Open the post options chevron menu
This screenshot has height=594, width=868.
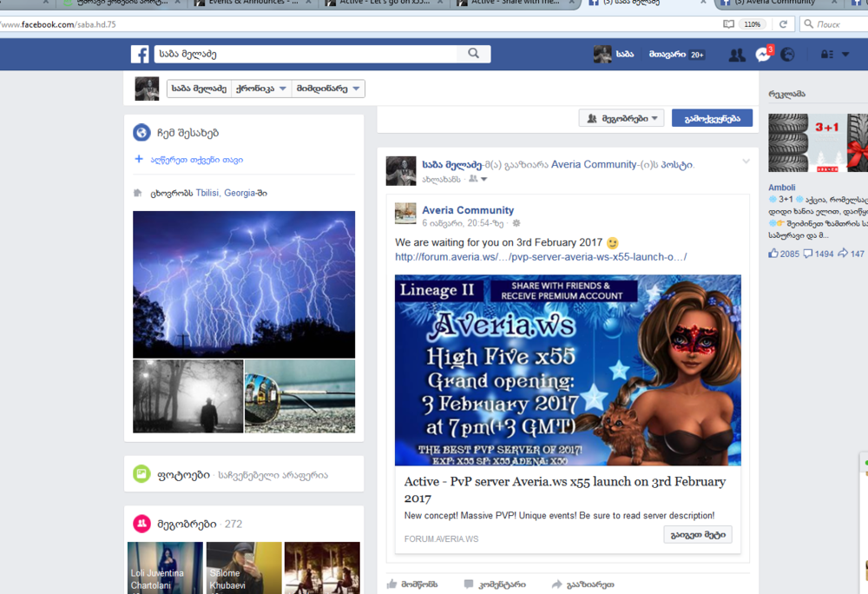pyautogui.click(x=746, y=162)
